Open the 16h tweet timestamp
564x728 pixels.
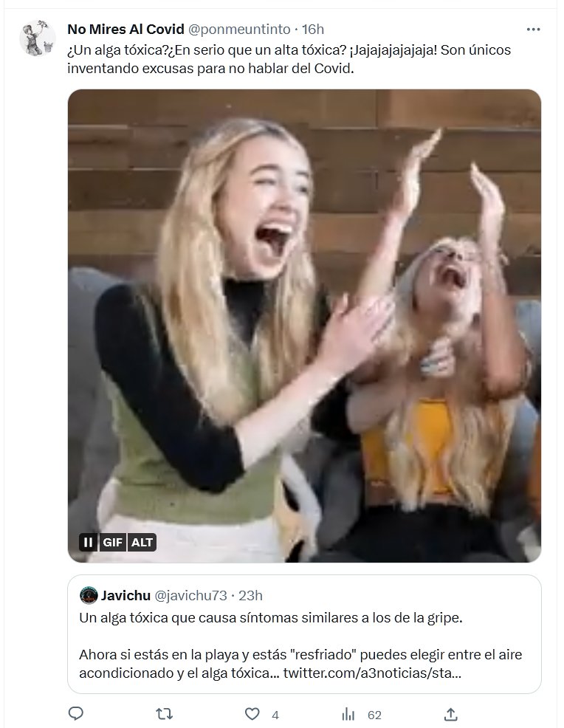pyautogui.click(x=312, y=30)
